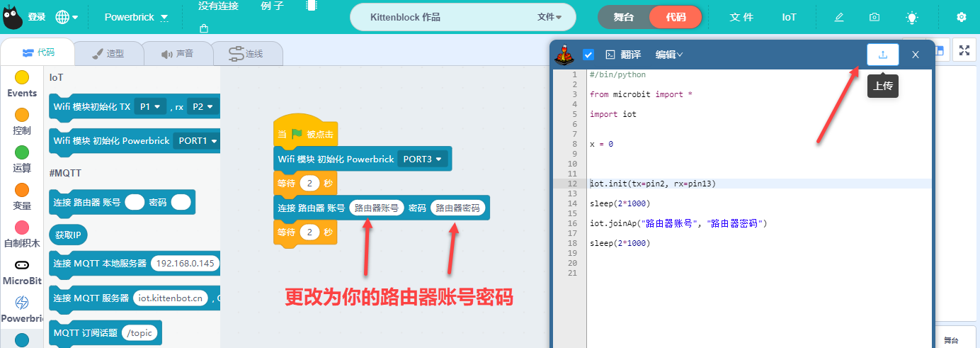Click the Kittenblock cat logo

(12, 17)
